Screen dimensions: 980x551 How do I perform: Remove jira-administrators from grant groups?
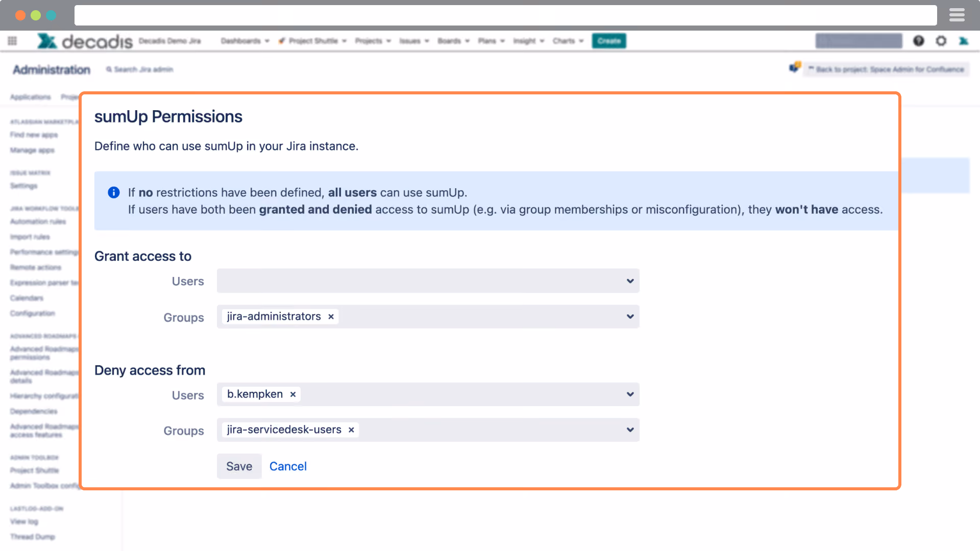click(331, 317)
